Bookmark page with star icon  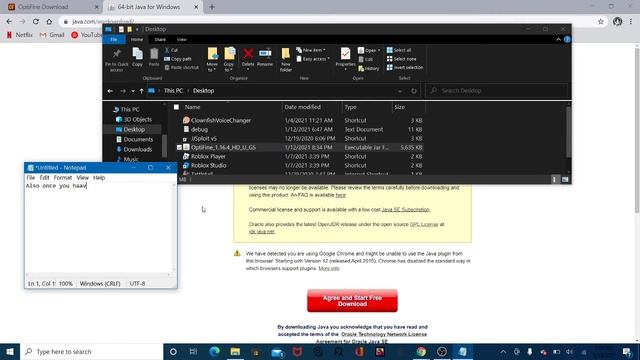coord(600,22)
